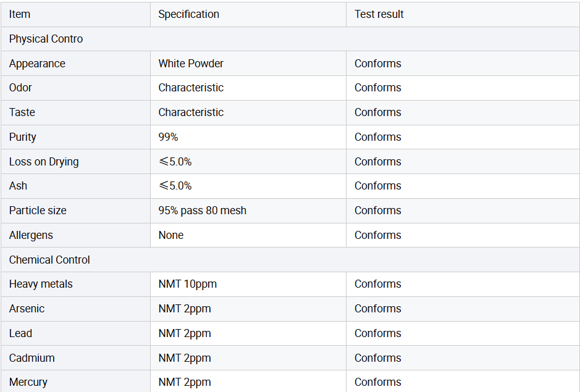Click the Appearance item cell
This screenshot has height=392, width=580.
click(x=37, y=64)
